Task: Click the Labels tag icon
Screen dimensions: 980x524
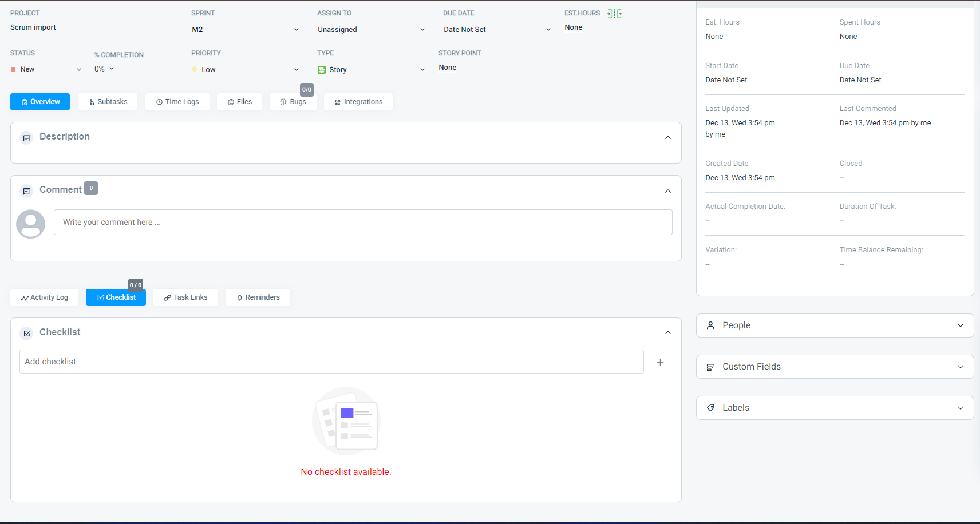Action: pos(710,408)
